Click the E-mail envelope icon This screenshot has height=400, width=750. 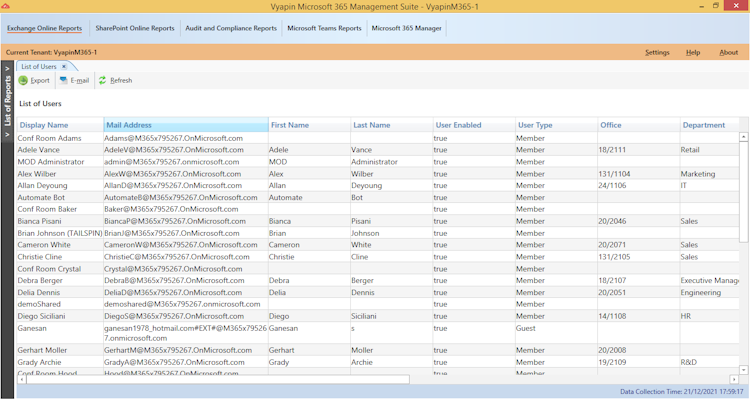[63, 80]
